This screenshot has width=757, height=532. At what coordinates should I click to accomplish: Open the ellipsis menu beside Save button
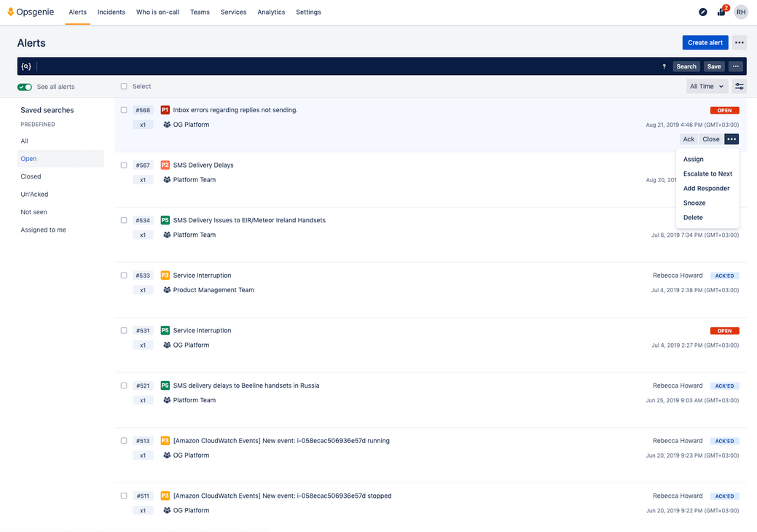pos(735,66)
